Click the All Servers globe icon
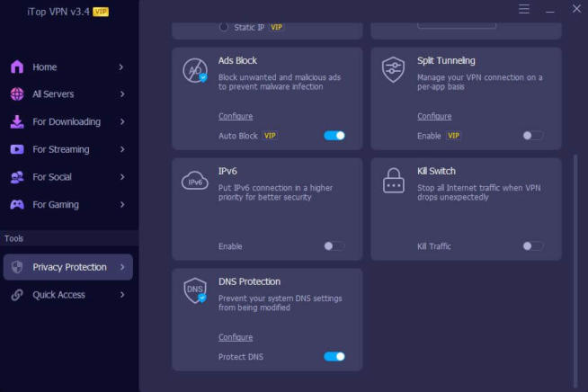Screen dimensions: 588x392 17,94
